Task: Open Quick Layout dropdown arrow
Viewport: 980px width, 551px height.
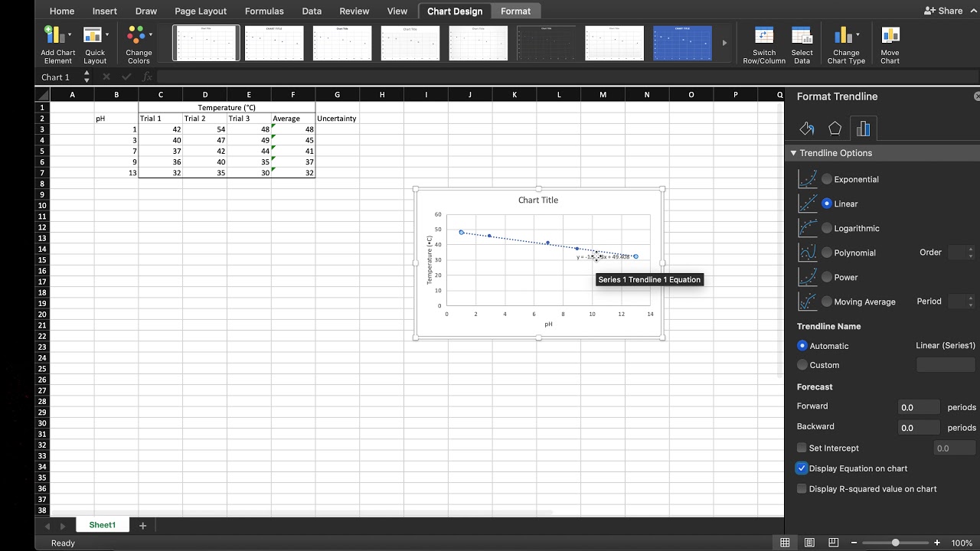Action: (106, 34)
